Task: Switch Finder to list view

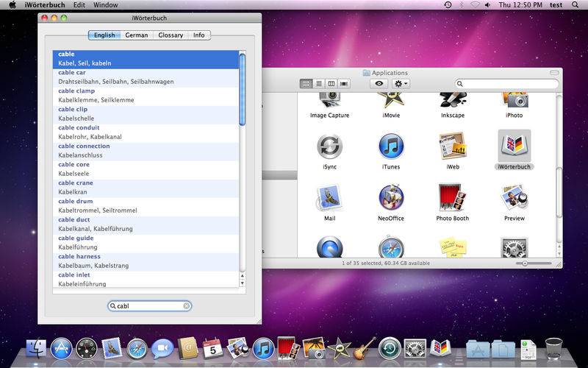Action: [319, 83]
